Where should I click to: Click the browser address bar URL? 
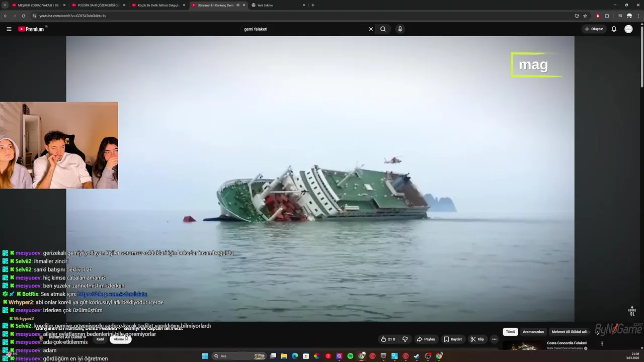pos(72,16)
